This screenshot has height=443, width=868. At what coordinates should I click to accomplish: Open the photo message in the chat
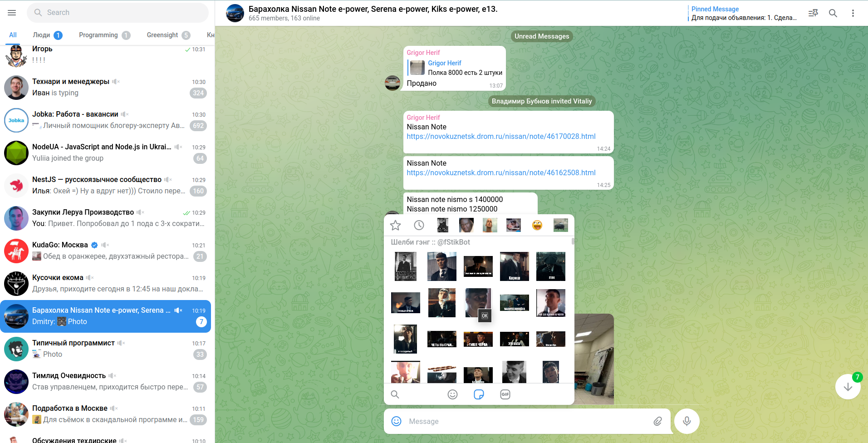(x=594, y=359)
